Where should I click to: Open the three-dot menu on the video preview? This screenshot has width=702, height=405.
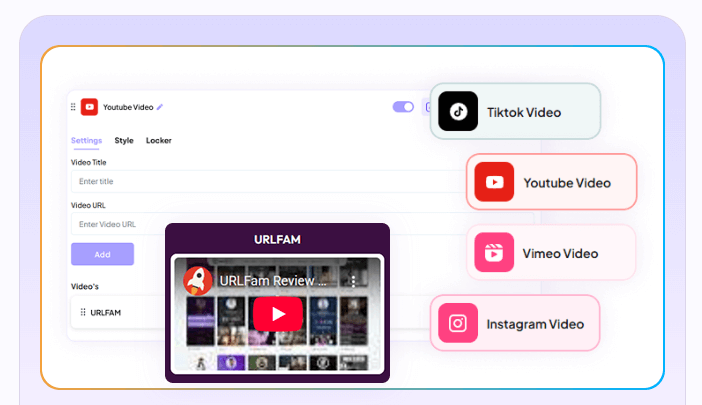(x=353, y=281)
